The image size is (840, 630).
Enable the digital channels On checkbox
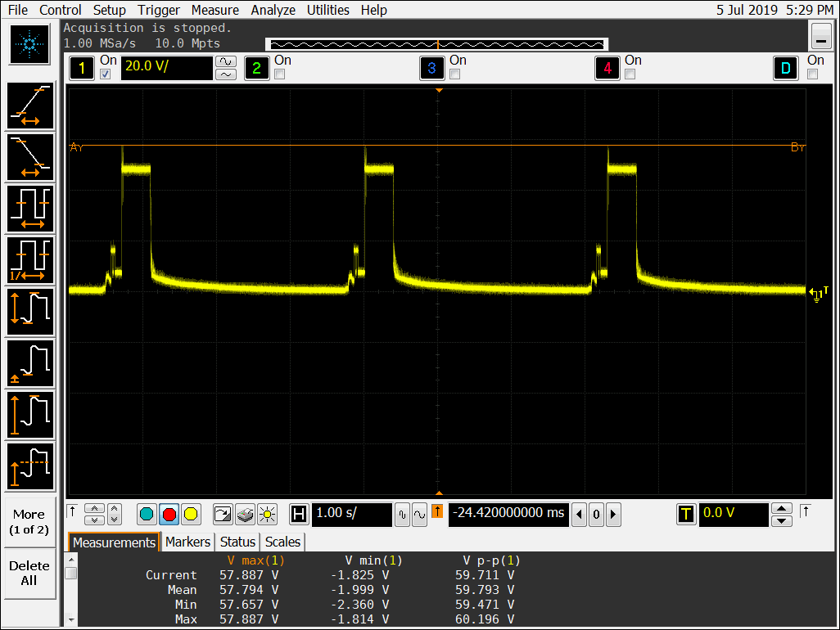[x=813, y=74]
